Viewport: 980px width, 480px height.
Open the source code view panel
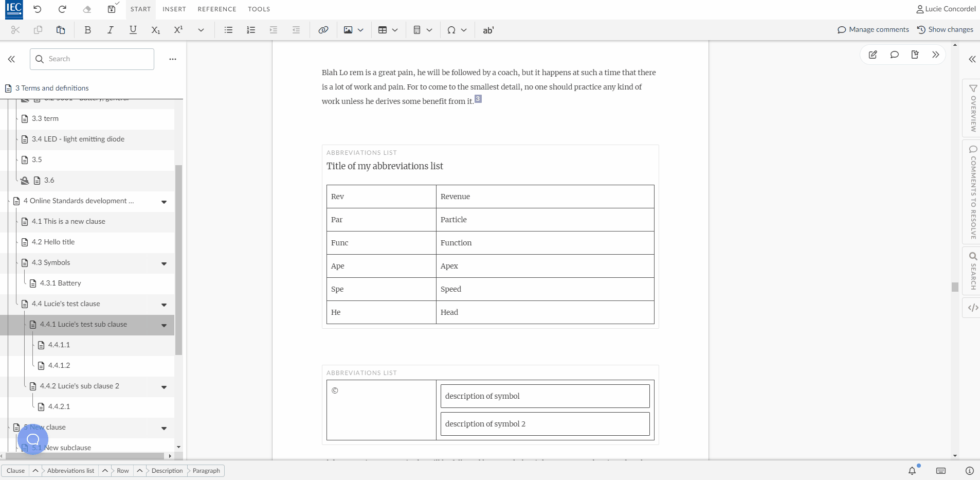coord(972,308)
